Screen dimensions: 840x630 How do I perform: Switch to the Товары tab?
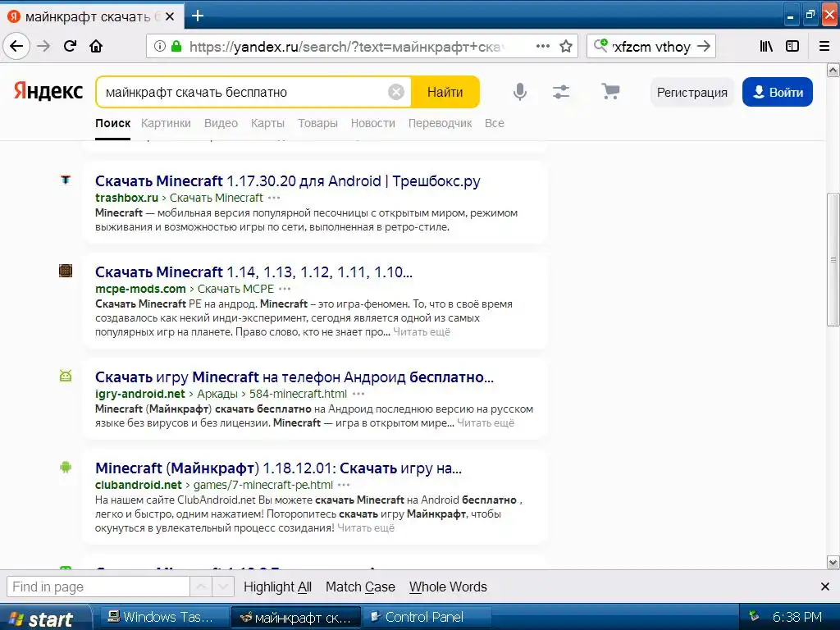pyautogui.click(x=317, y=123)
